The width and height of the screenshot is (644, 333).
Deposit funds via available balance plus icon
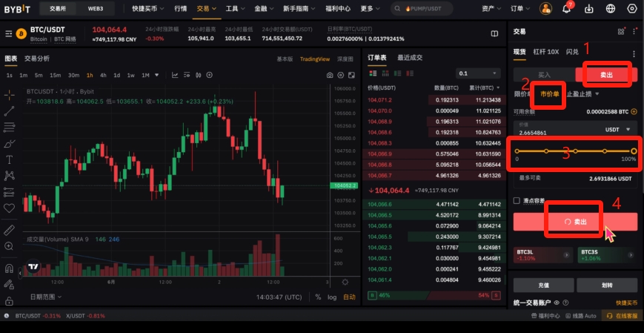click(634, 111)
